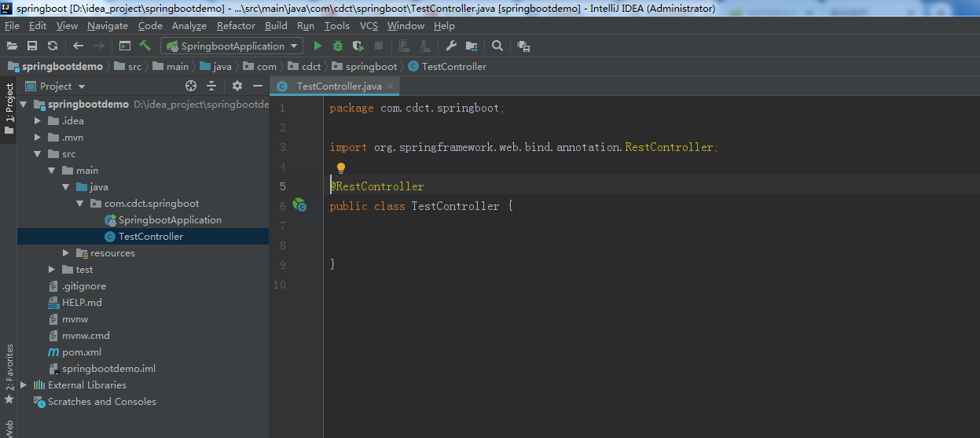
Task: Click the Synchronize refresh icon
Action: click(x=53, y=46)
